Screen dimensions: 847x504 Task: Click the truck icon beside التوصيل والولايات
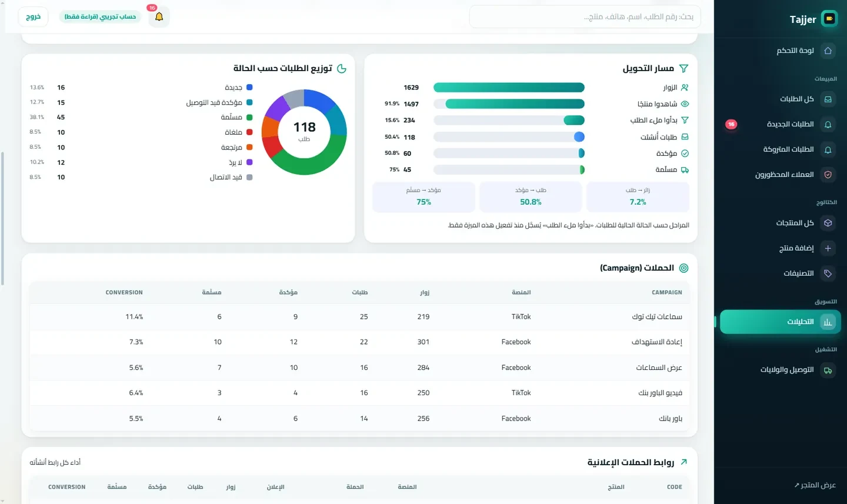pyautogui.click(x=828, y=370)
